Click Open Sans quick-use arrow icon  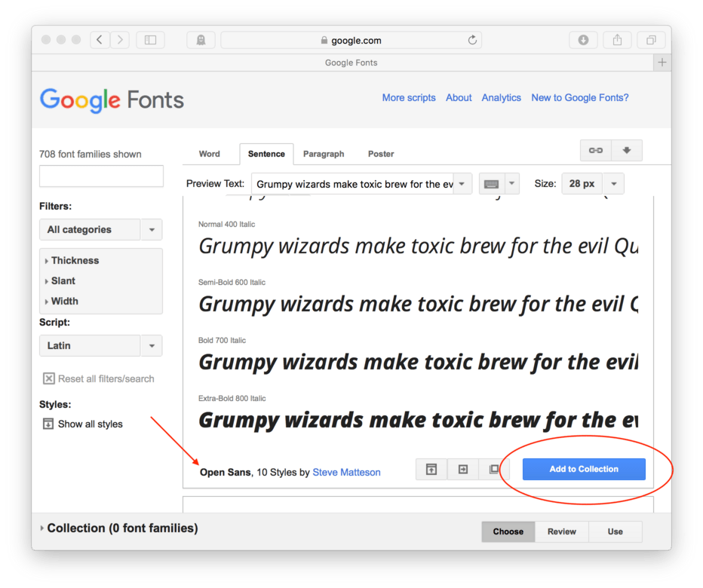pyautogui.click(x=462, y=469)
